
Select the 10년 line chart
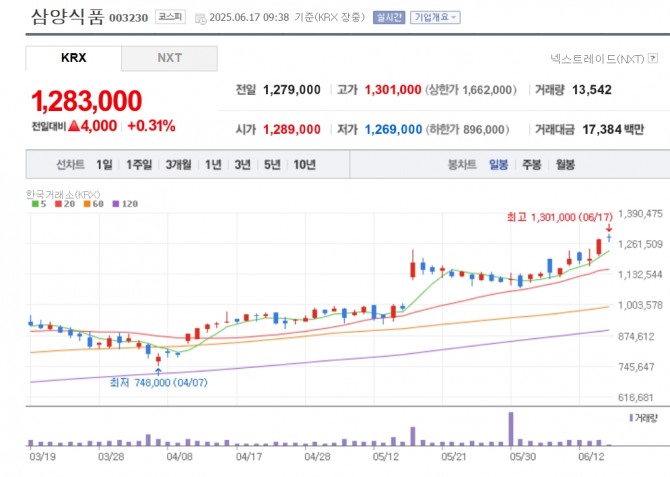[x=305, y=165]
